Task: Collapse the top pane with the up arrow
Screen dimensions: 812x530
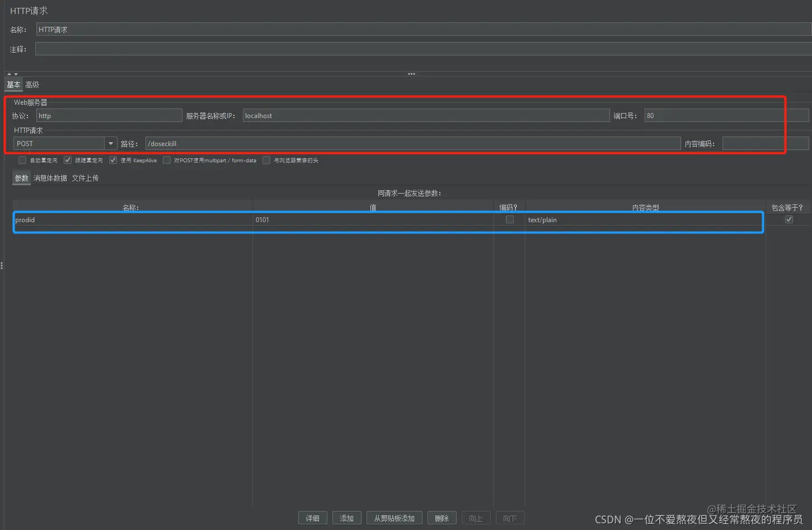Action: tap(9, 74)
